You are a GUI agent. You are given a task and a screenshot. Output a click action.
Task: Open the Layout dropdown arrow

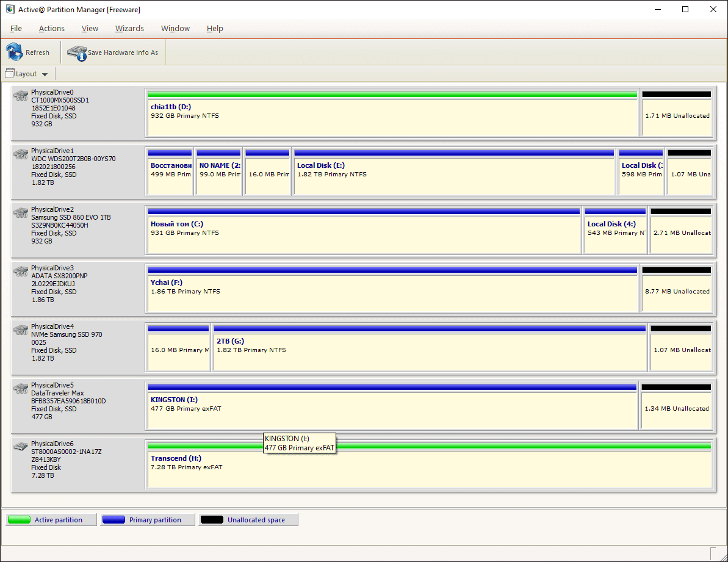coord(45,74)
